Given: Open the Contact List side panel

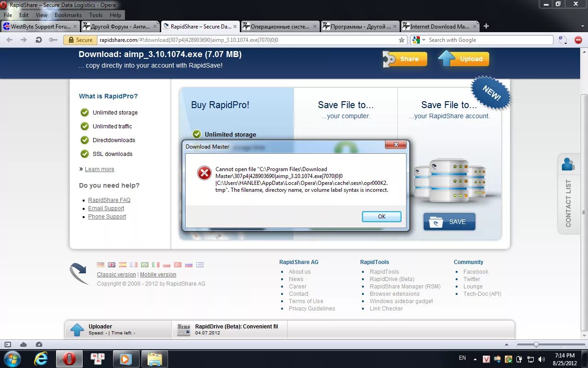Looking at the screenshot, I should [568, 194].
